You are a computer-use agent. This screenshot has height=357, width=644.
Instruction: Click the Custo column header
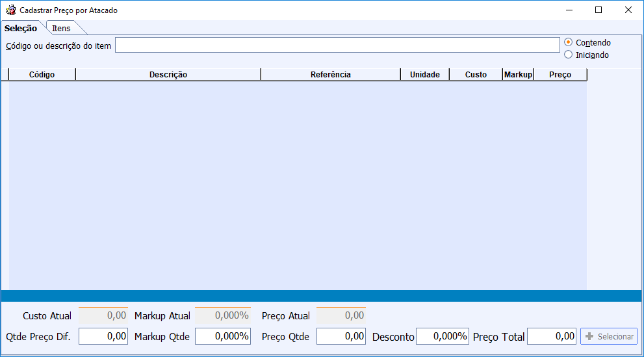476,75
